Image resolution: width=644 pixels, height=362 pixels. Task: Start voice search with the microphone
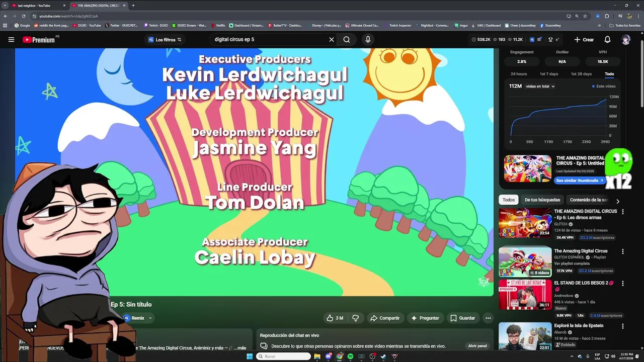coord(368,39)
